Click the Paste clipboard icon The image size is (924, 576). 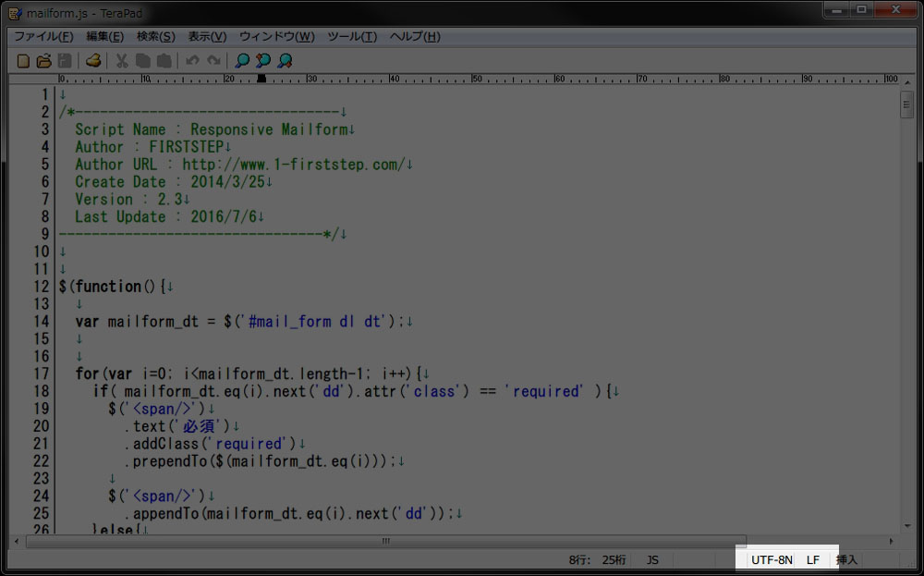[164, 61]
